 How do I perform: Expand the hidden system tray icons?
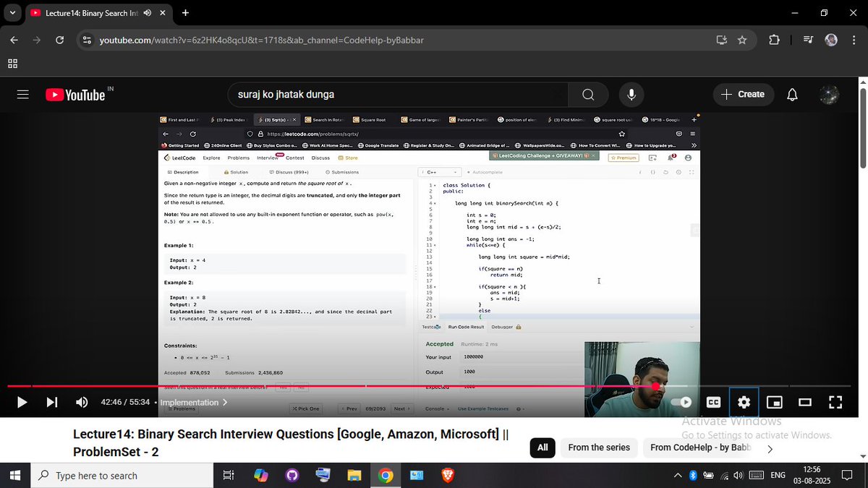tap(678, 475)
